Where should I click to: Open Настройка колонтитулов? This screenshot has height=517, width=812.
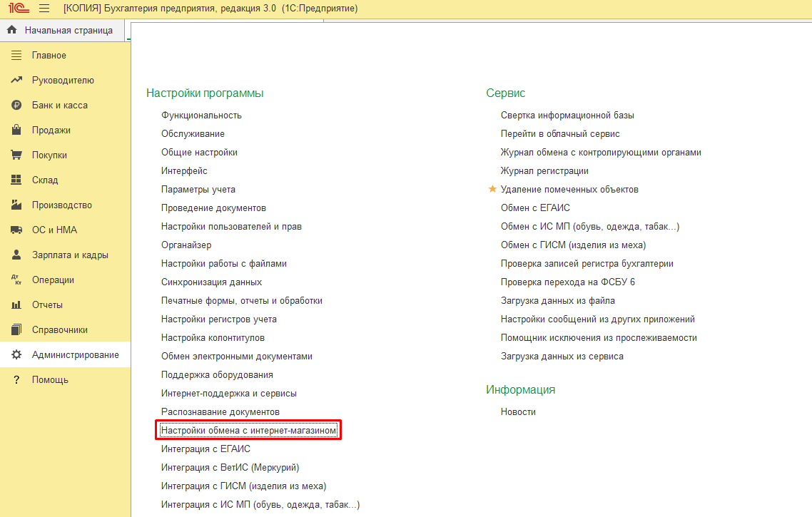coord(213,338)
